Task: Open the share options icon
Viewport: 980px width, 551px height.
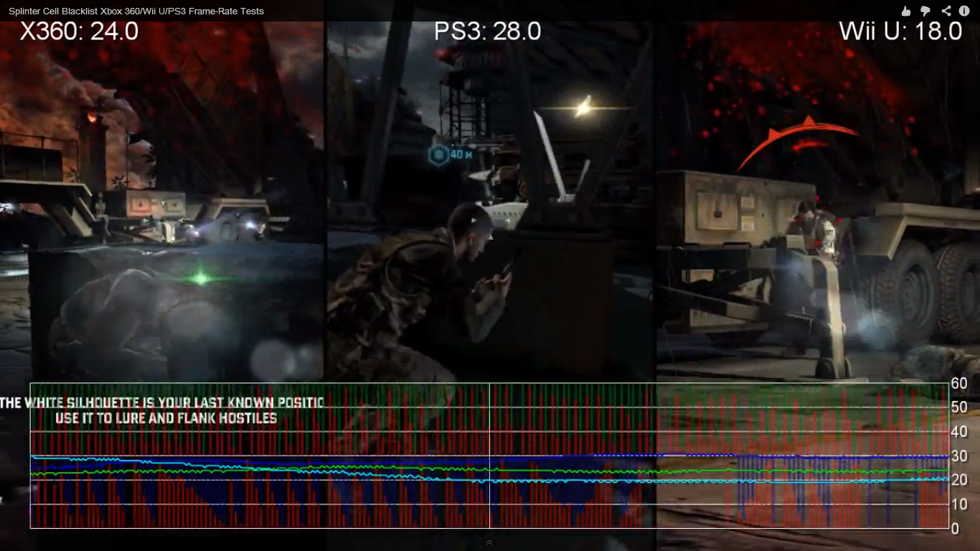Action: [x=946, y=11]
